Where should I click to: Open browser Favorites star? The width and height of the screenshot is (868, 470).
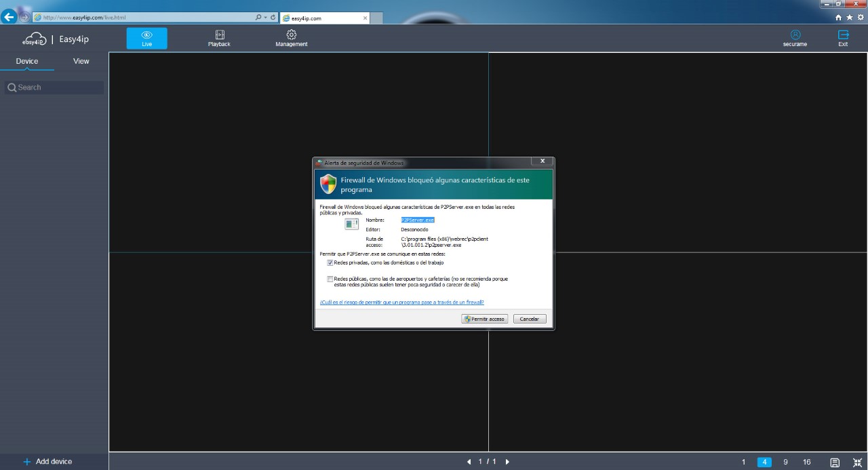(x=849, y=17)
